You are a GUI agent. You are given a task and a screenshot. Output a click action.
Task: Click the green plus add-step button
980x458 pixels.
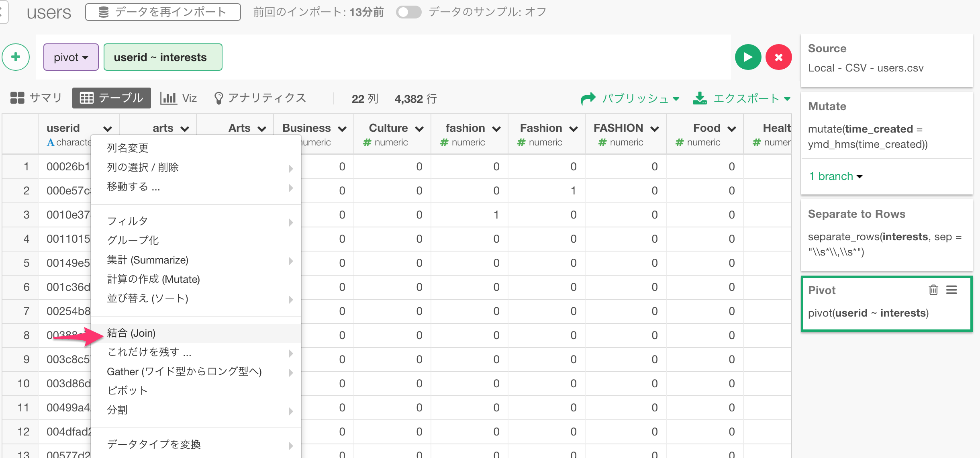tap(16, 57)
